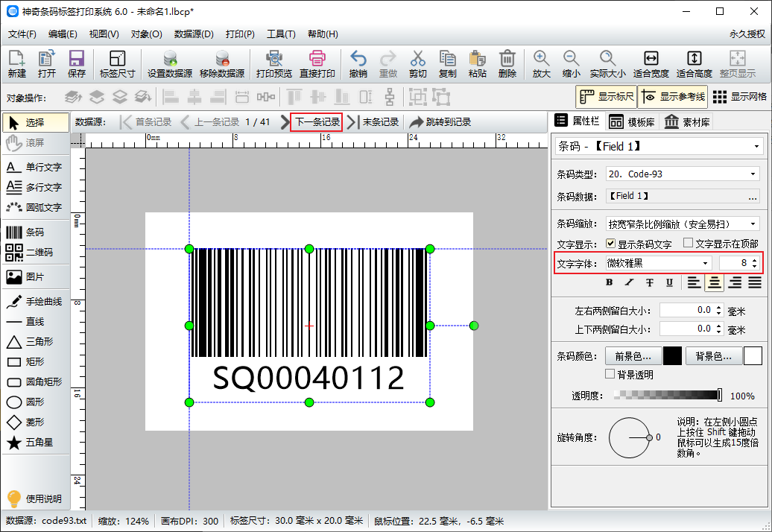Viewport: 772px width, 532px height.
Task: Open 使用说明 usage instructions
Action: point(34,498)
